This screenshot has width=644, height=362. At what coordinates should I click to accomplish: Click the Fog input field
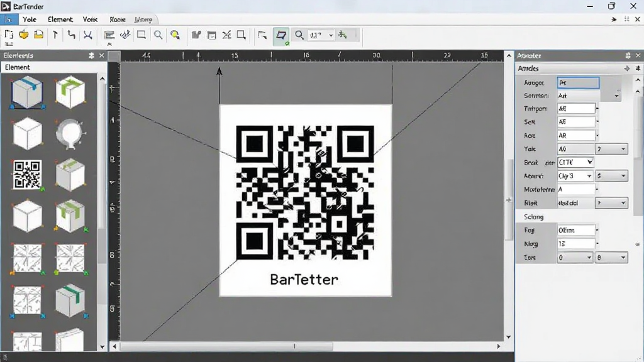[576, 230]
